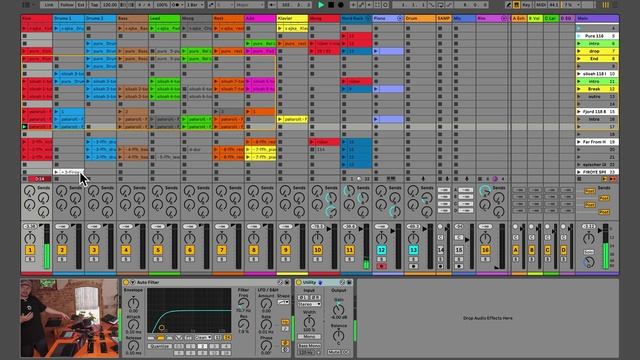Launch the FJROYE scene

[x=579, y=172]
